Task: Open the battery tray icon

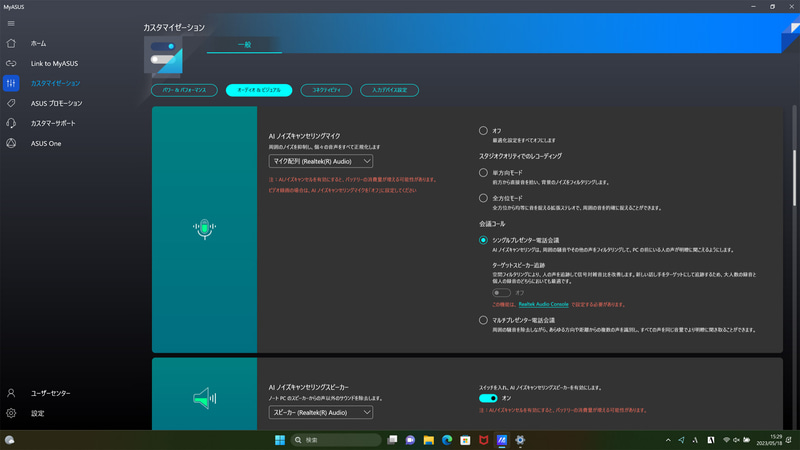Action: pos(746,440)
